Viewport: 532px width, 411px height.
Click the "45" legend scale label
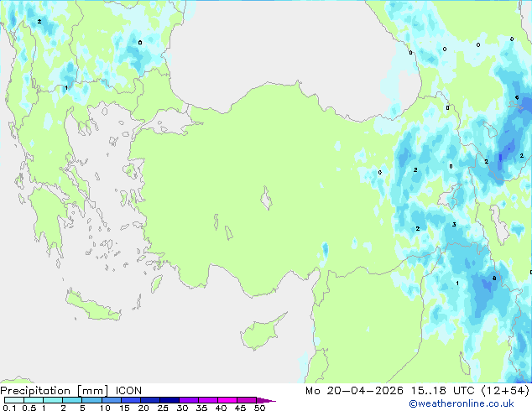pos(240,408)
